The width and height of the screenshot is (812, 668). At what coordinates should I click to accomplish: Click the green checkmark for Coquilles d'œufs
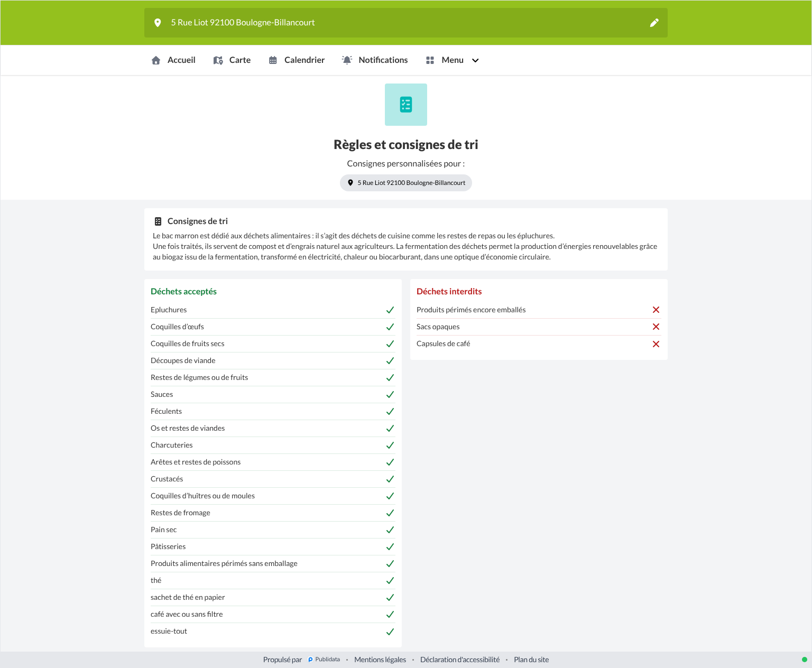pyautogui.click(x=390, y=327)
